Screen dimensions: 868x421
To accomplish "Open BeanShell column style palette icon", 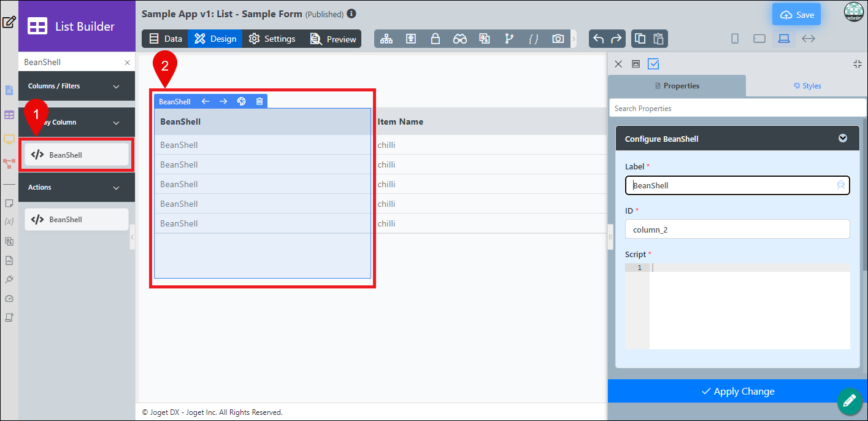I will pos(242,101).
